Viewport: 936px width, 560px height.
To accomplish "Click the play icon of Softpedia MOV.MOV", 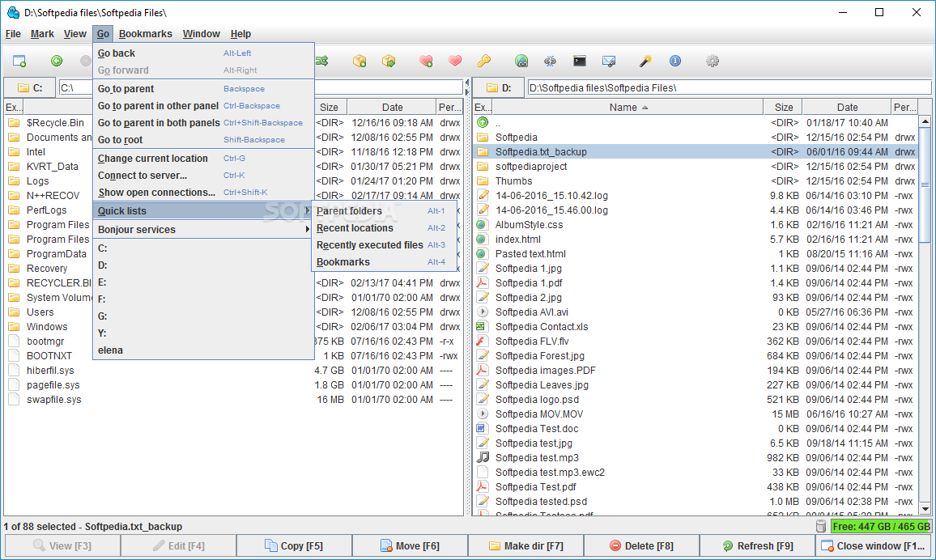I will tap(483, 414).
